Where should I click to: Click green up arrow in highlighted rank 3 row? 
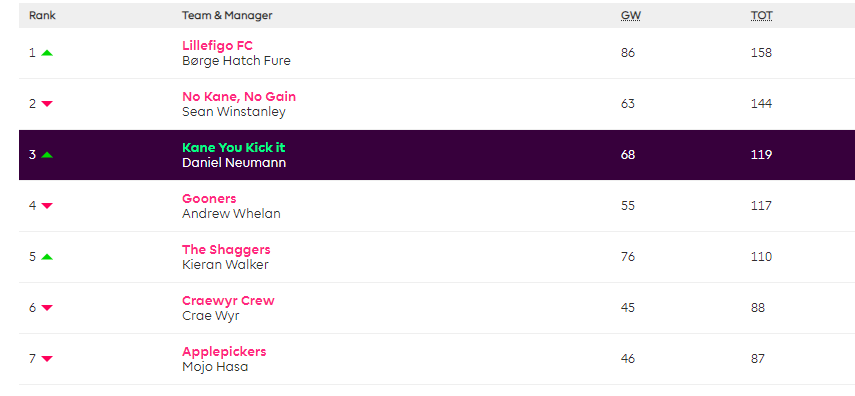(47, 155)
